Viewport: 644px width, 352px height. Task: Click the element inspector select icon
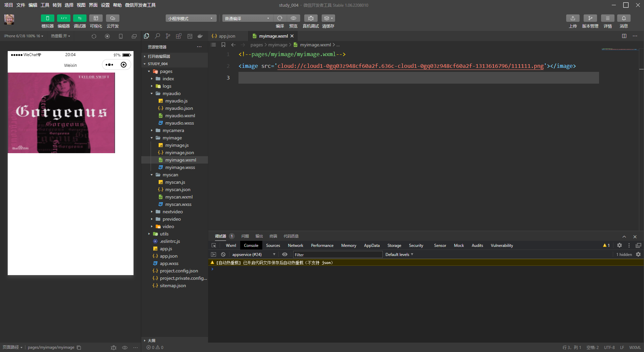(214, 246)
